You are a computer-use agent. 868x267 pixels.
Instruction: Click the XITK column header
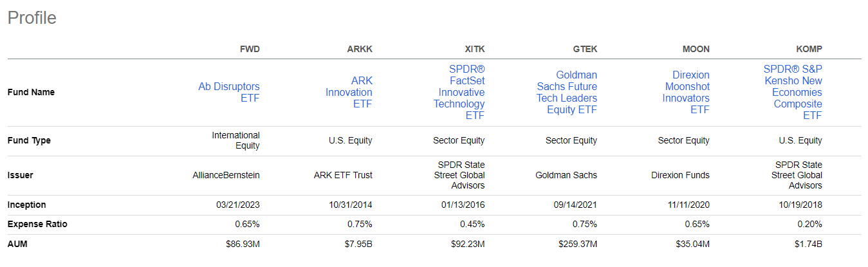pos(474,49)
